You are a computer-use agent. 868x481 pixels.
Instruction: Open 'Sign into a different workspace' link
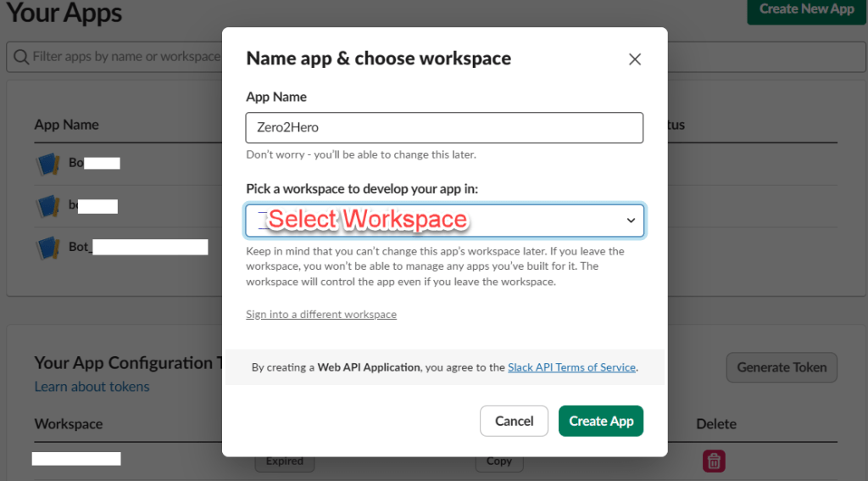[x=320, y=315]
